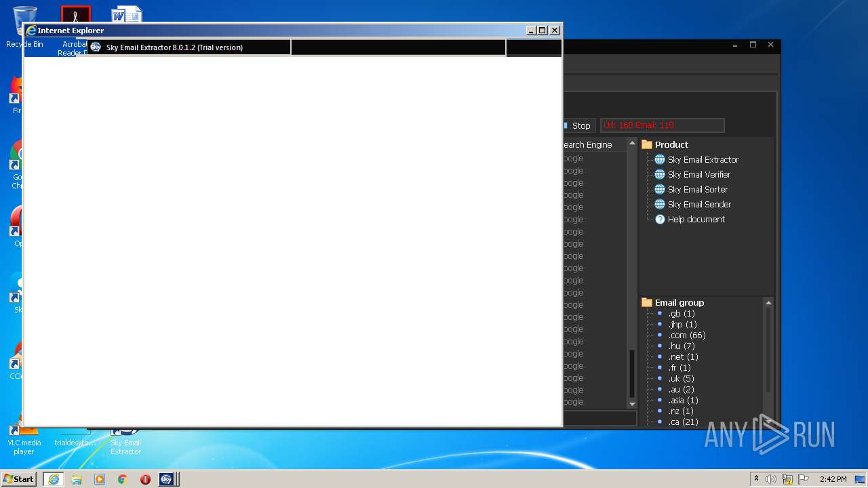Show hidden system tray icons
This screenshot has width=868, height=488.
(x=756, y=479)
